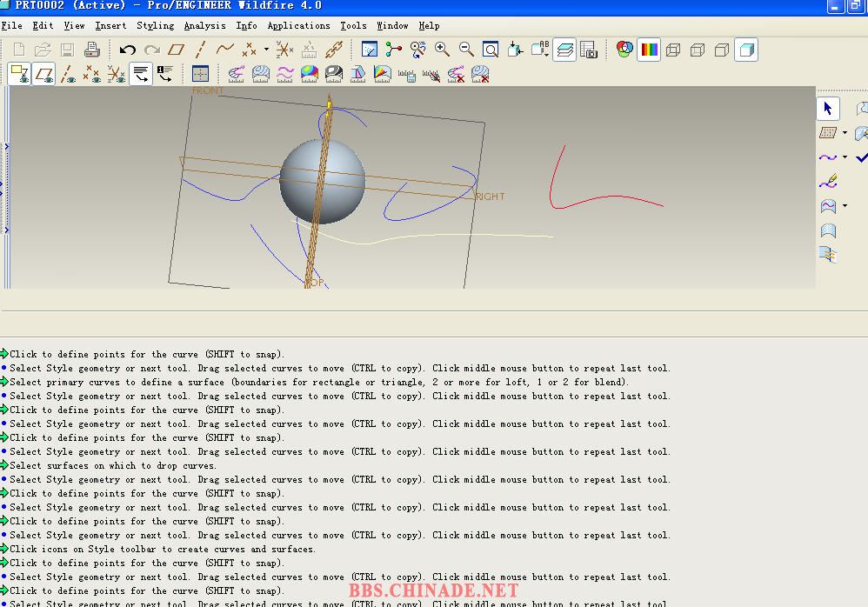
Task: Open the File menu
Action: [11, 25]
